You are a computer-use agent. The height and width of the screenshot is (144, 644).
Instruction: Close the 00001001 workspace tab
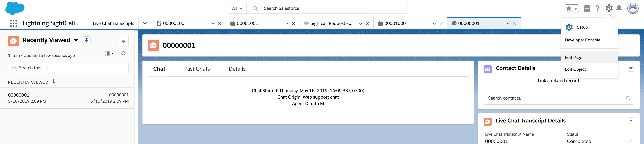[293, 23]
